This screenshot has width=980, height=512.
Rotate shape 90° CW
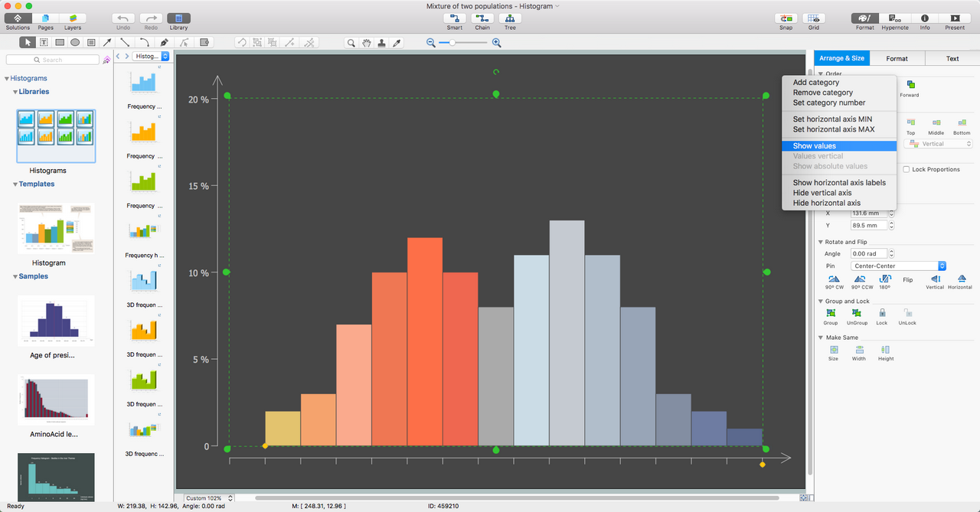pyautogui.click(x=835, y=279)
